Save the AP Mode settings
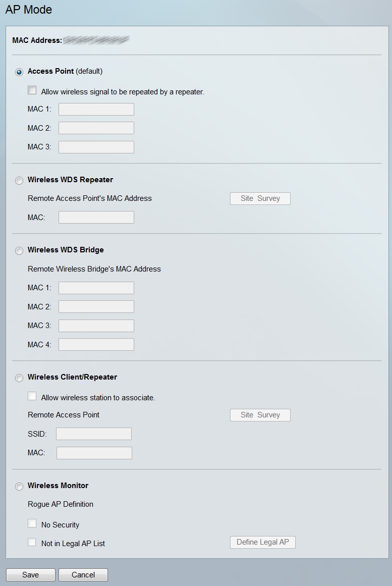The height and width of the screenshot is (586, 392). pos(30,574)
